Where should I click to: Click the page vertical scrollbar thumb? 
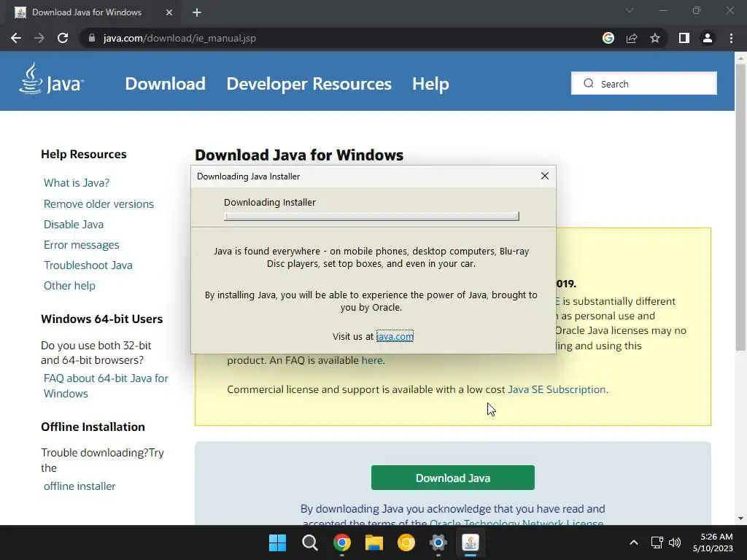click(740, 207)
